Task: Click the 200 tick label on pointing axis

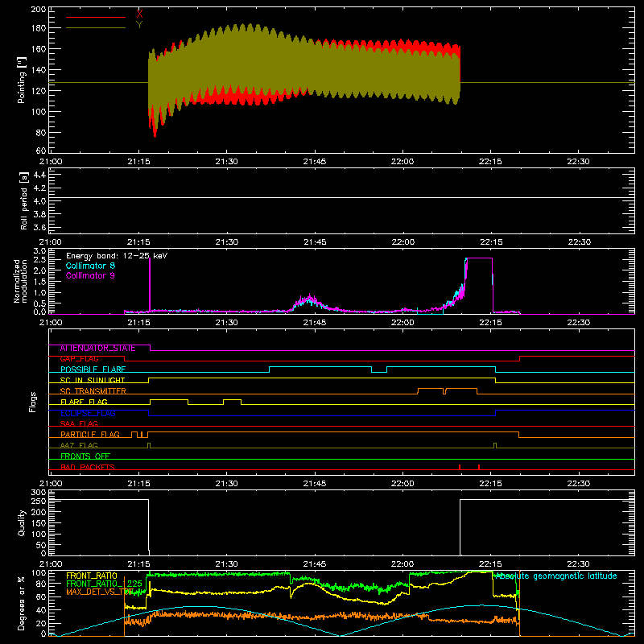Action: click(38, 9)
